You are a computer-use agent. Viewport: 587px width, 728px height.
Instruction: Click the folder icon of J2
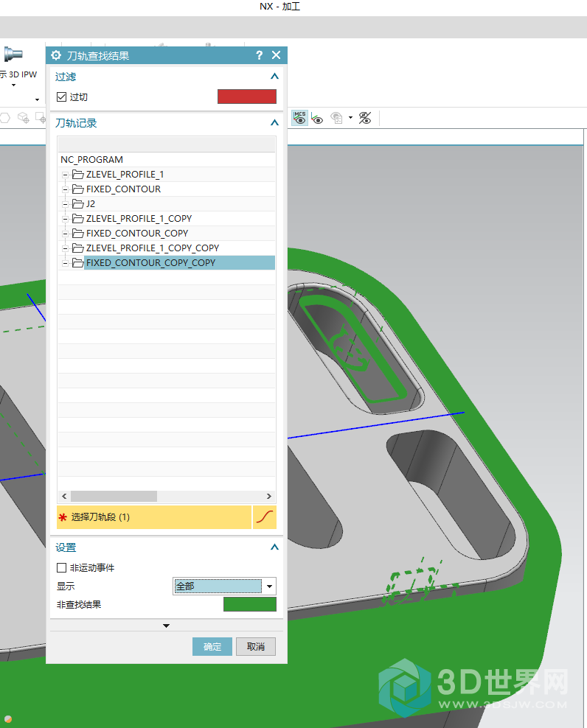click(x=77, y=204)
